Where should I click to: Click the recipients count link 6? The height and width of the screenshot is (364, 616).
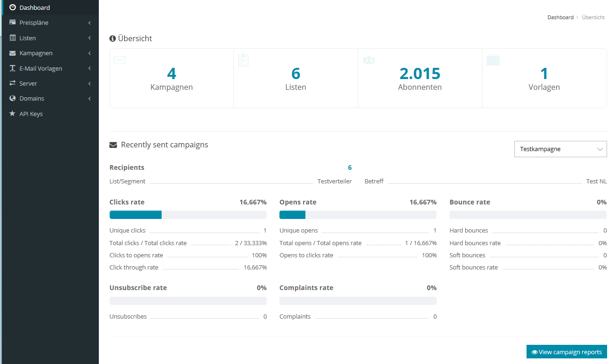pyautogui.click(x=349, y=167)
